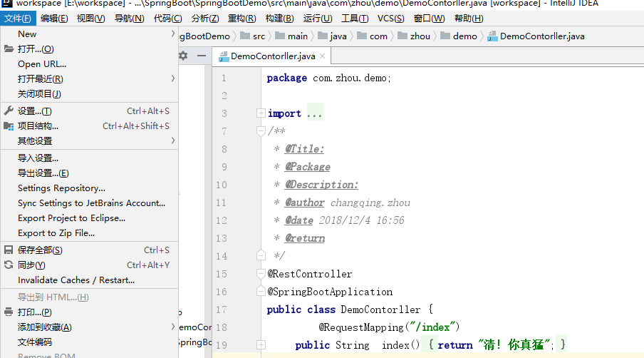Open the 运行(U) menu
Viewport: 644px width, 358px height.
click(x=318, y=19)
